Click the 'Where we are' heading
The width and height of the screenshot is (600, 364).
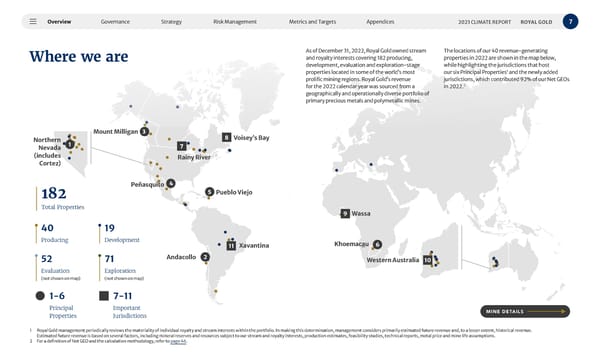click(79, 56)
